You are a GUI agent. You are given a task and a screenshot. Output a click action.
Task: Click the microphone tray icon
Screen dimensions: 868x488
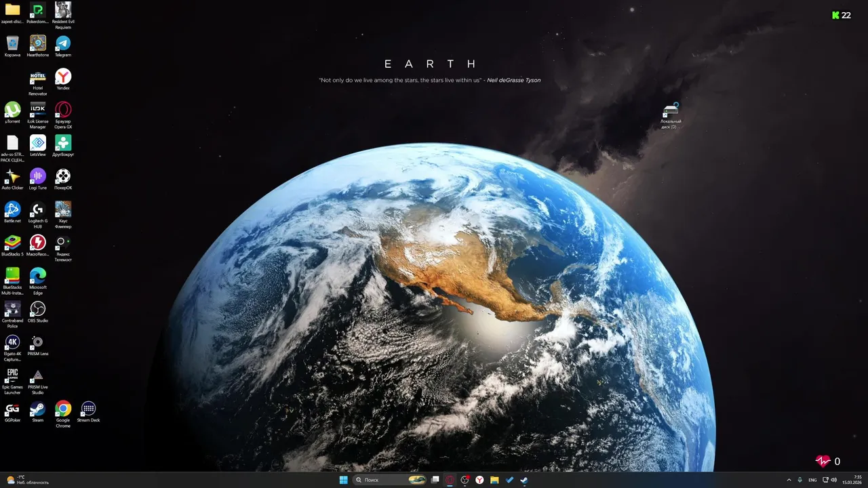coord(800,480)
